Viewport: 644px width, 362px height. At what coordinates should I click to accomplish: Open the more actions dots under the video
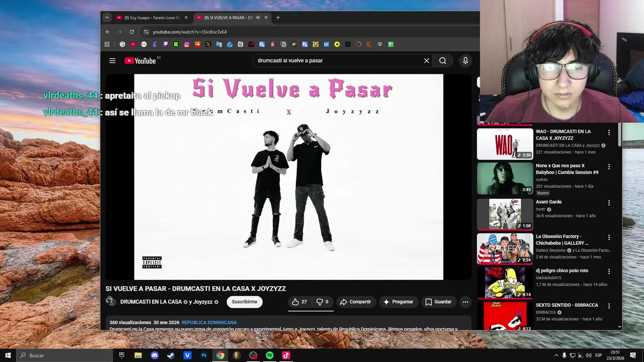465,302
